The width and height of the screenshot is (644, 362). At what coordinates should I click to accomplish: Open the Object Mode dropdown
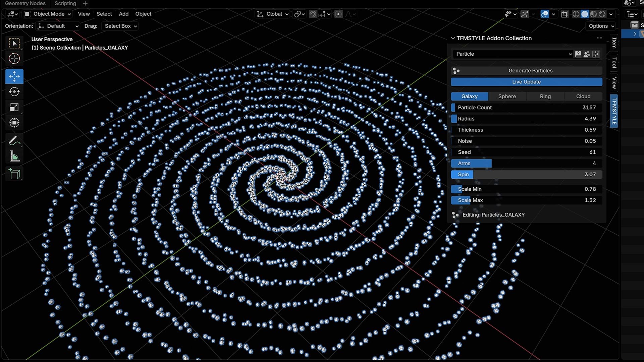(x=48, y=14)
